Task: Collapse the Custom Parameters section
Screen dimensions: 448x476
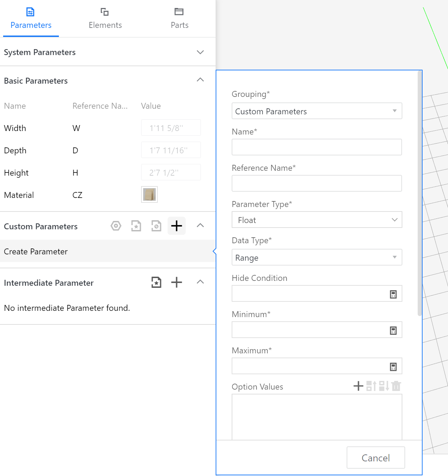Action: 200,226
